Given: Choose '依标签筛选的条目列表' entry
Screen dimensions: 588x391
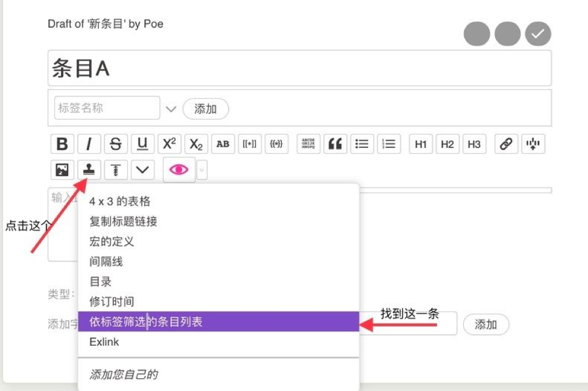Looking at the screenshot, I should [x=219, y=322].
